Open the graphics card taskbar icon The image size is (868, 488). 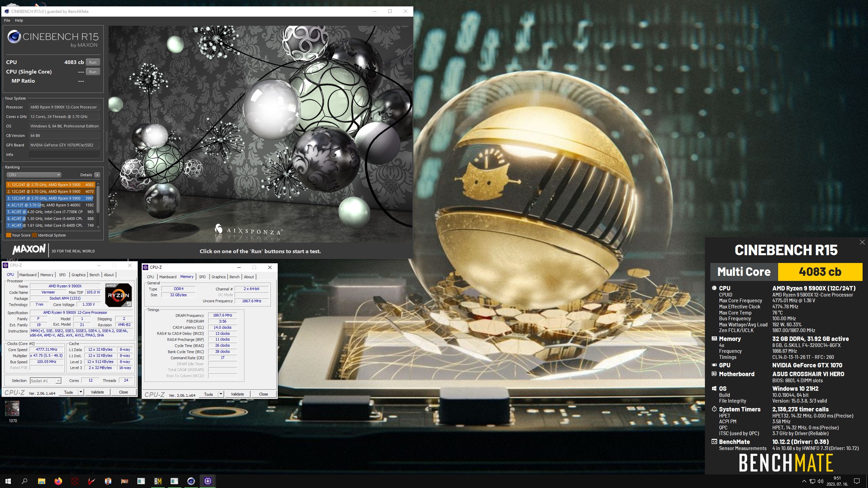coord(124,481)
